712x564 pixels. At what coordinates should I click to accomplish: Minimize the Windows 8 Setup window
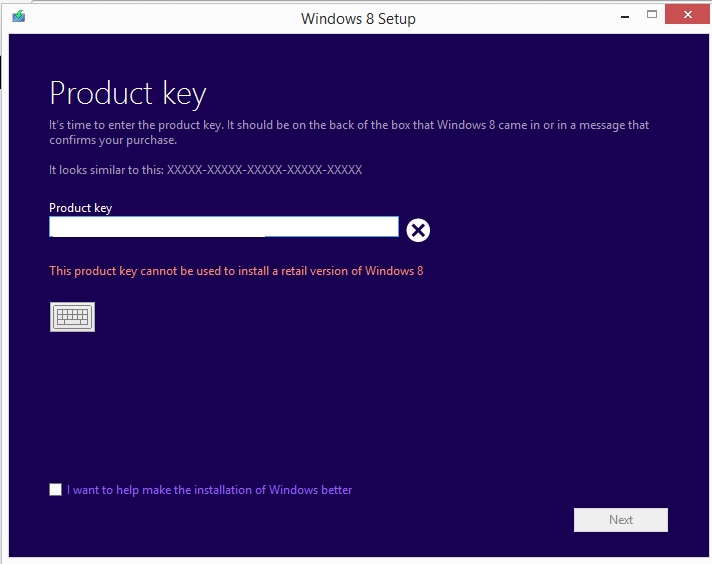(625, 17)
